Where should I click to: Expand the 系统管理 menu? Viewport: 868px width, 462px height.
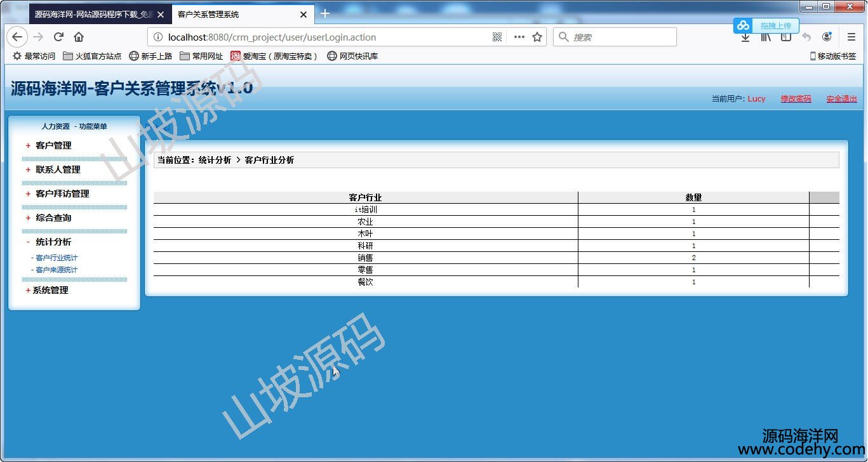pos(50,290)
